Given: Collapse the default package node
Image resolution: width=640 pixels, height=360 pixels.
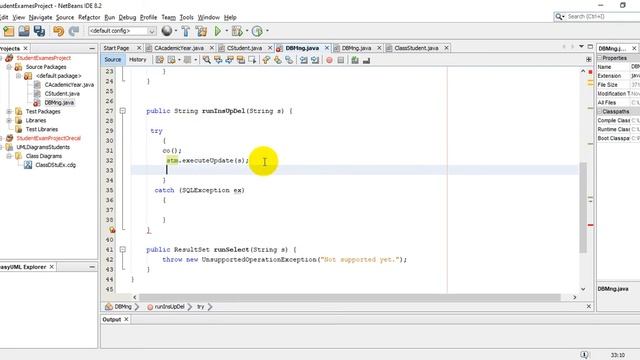Looking at the screenshot, I should click(18, 76).
